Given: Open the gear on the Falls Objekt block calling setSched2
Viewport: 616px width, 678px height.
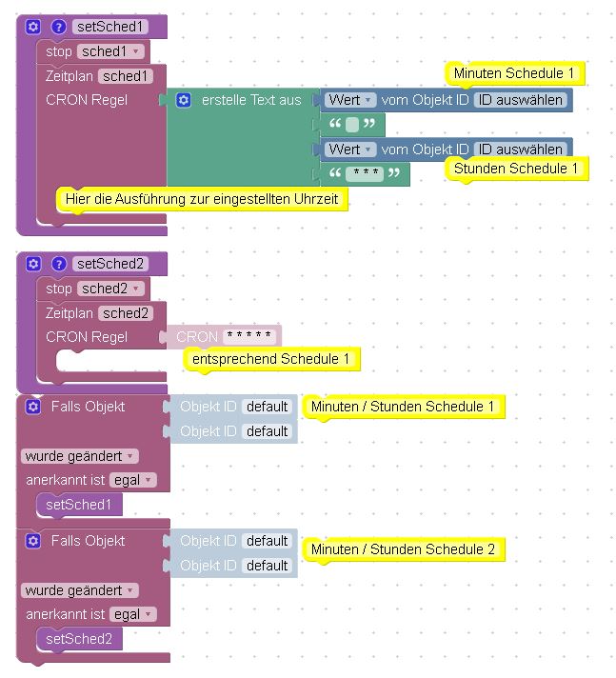Looking at the screenshot, I should (33, 541).
